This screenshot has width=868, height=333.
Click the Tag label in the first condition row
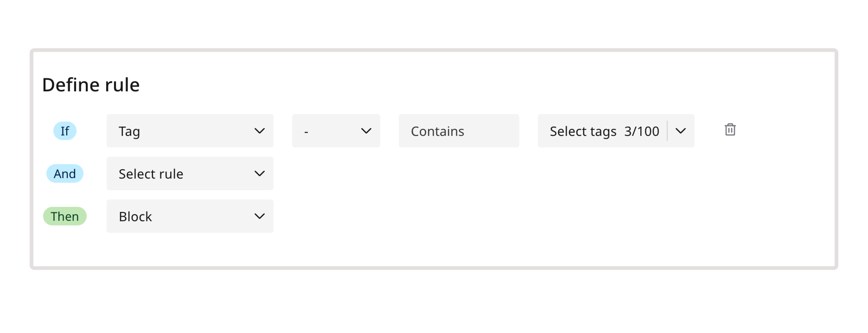(129, 131)
